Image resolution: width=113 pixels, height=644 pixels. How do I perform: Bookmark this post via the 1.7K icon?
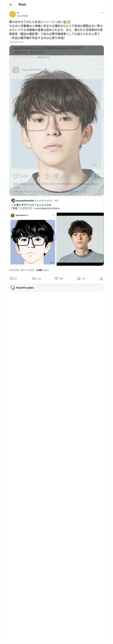[79, 279]
